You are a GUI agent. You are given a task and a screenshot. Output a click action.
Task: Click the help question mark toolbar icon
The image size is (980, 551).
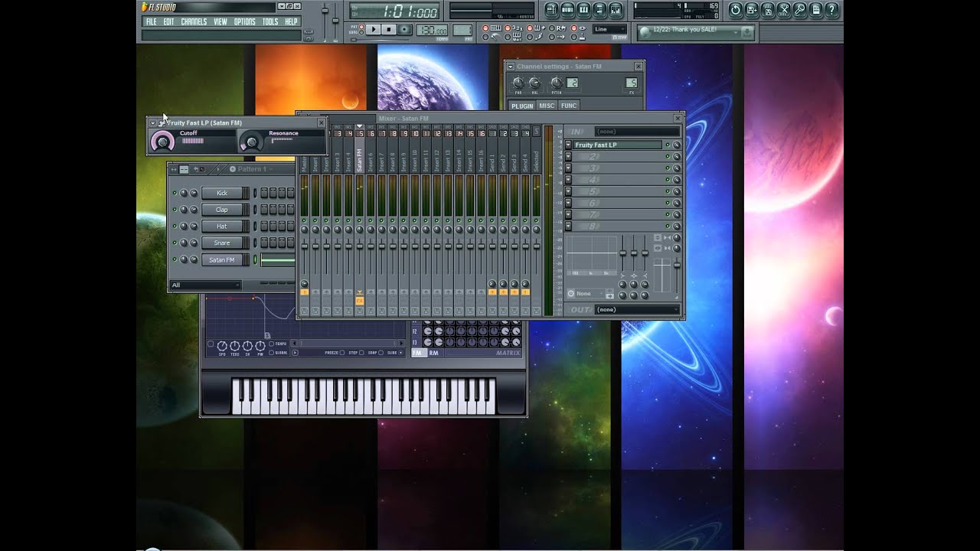832,10
